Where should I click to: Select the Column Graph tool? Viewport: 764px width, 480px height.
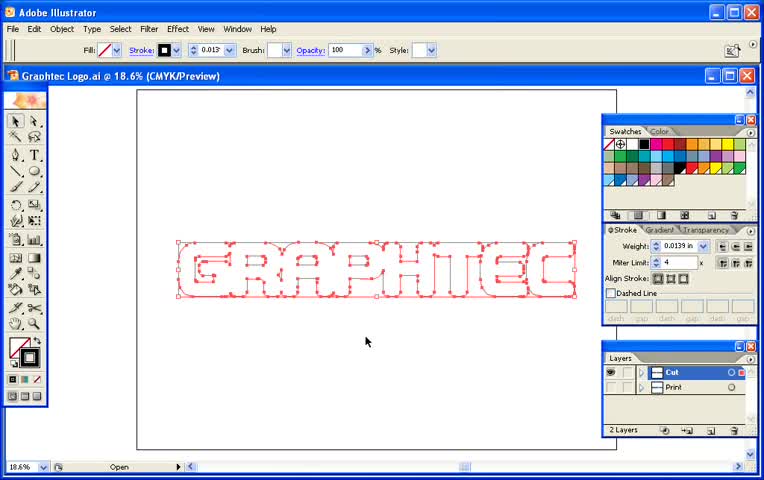point(34,239)
